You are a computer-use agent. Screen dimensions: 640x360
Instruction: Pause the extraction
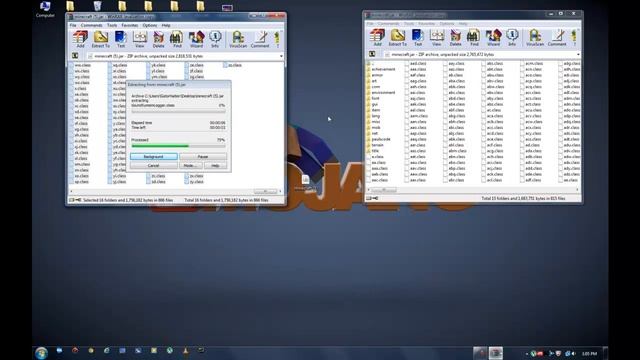[x=203, y=157]
